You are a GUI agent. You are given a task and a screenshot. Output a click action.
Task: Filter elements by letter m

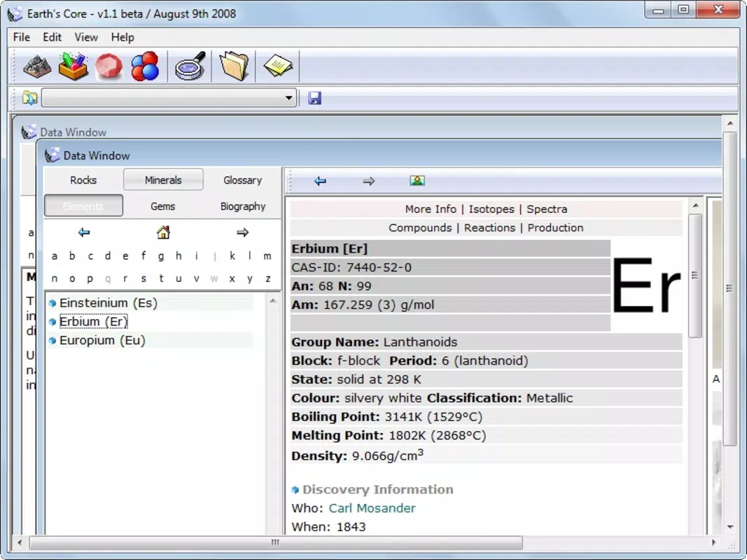[267, 256]
